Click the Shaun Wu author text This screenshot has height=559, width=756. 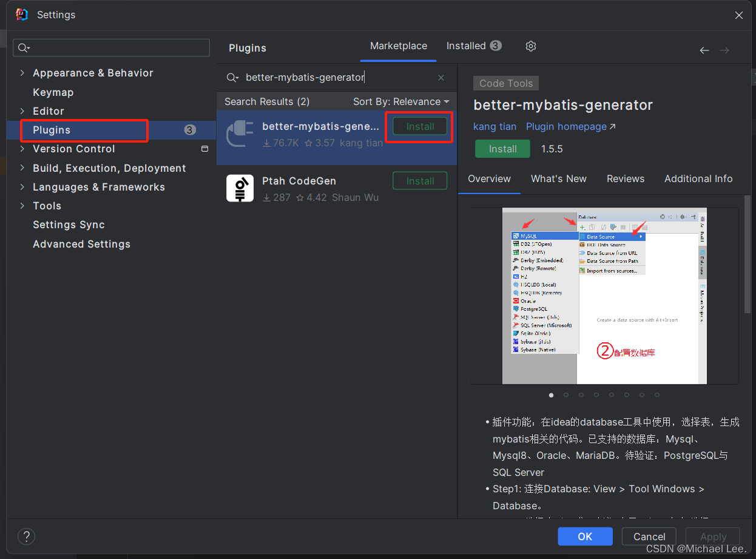point(355,198)
